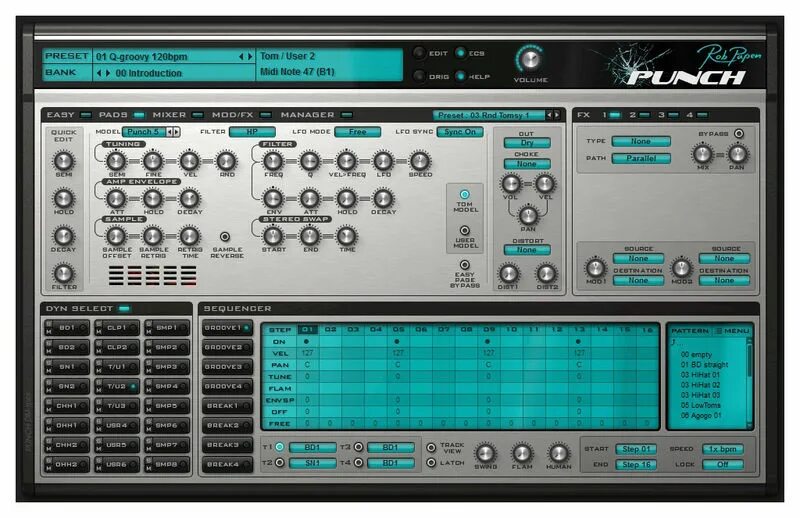Switch to the MANAGER tab
Screen dimensions: 800x518
pos(316,115)
